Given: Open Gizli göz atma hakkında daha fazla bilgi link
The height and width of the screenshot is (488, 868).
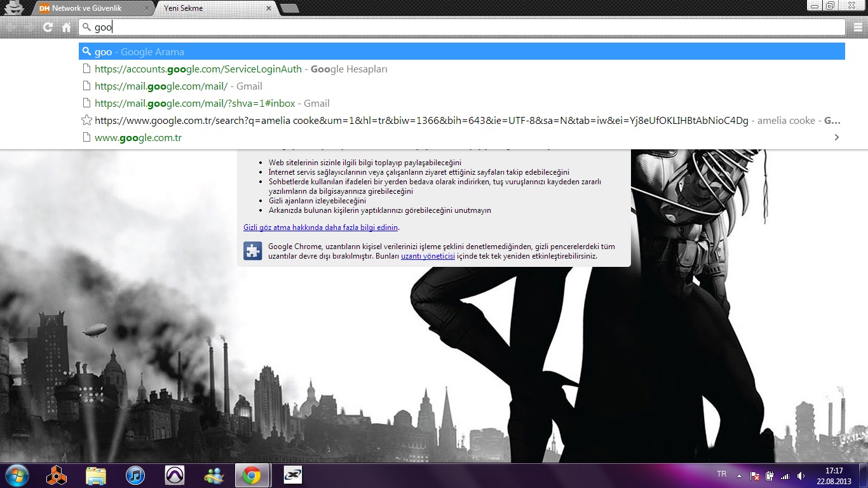Looking at the screenshot, I should coord(321,227).
